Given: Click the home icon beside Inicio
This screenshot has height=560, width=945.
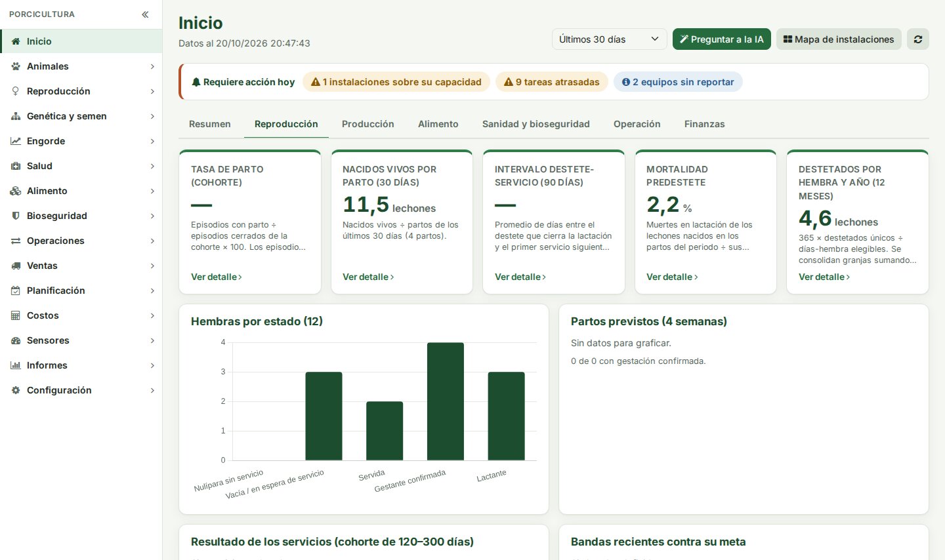Looking at the screenshot, I should (x=16, y=41).
